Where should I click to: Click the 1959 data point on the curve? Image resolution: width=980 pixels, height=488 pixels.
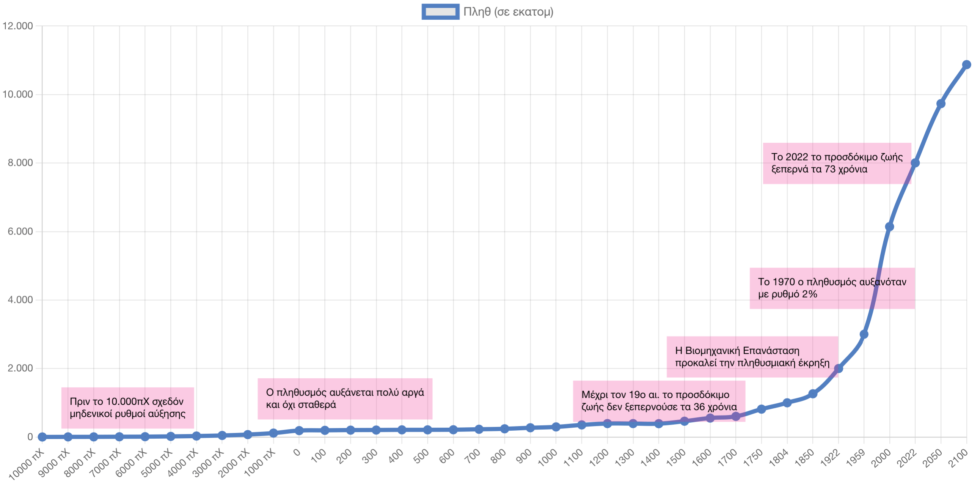864,334
